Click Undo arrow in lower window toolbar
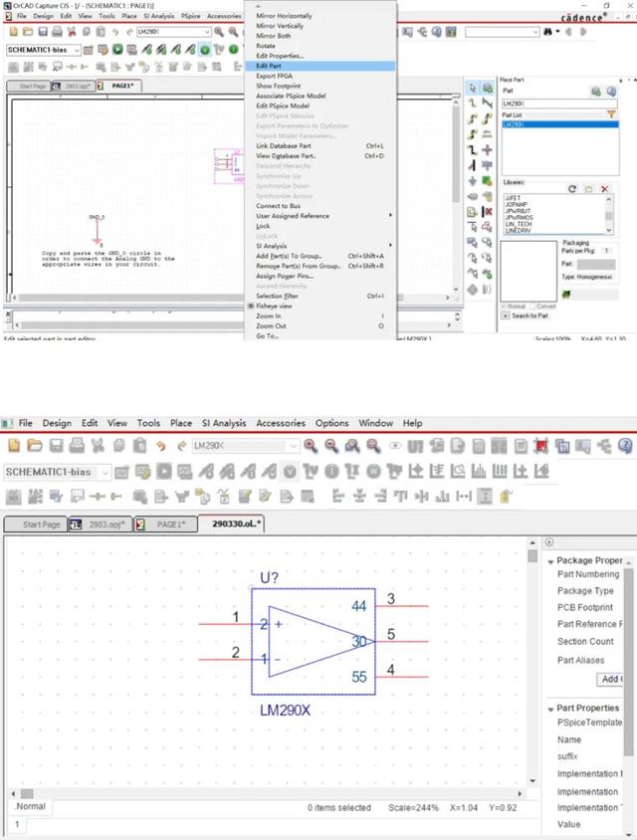 (160, 445)
